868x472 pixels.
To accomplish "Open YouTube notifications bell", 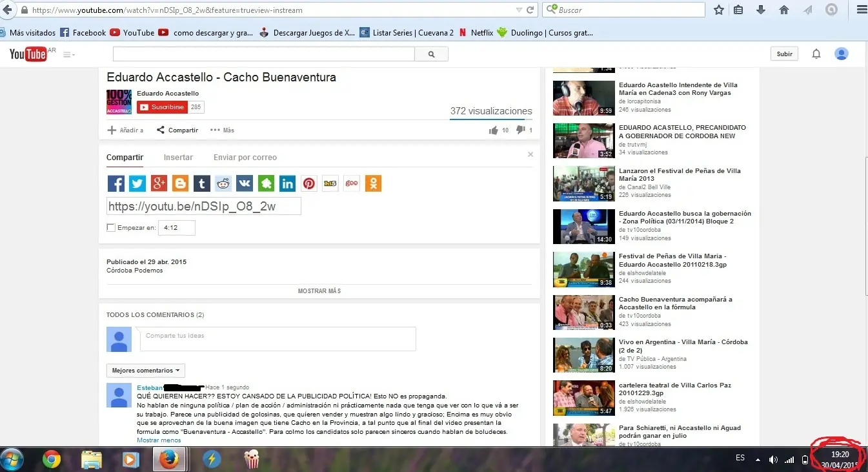I will [816, 54].
